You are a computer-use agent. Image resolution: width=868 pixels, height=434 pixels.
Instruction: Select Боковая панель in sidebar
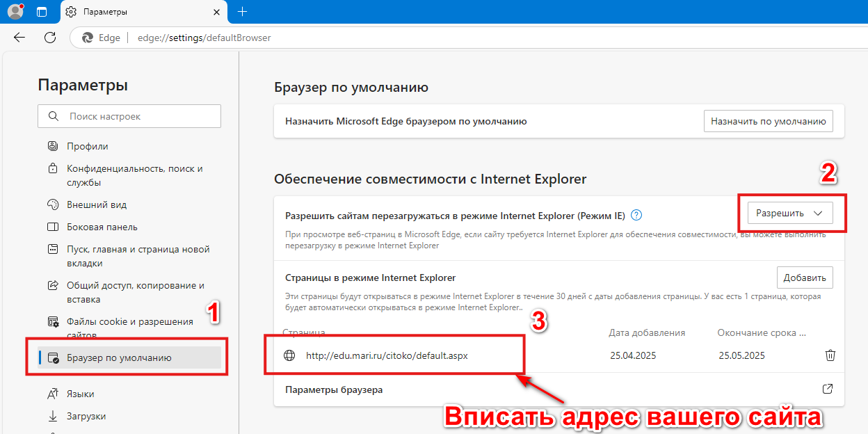click(102, 227)
